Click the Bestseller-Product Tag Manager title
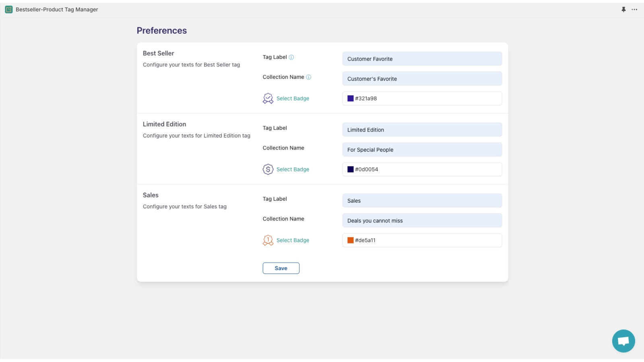Image resolution: width=644 pixels, height=362 pixels. coord(56,9)
